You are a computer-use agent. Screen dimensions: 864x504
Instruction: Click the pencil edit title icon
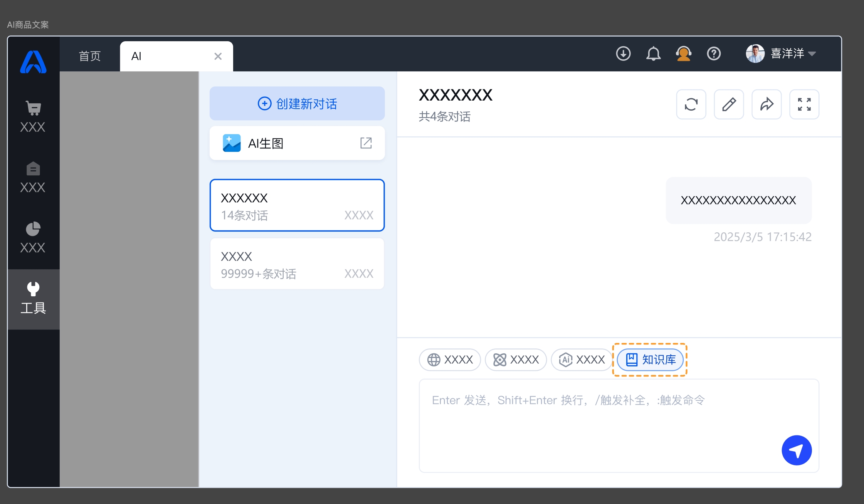click(729, 104)
